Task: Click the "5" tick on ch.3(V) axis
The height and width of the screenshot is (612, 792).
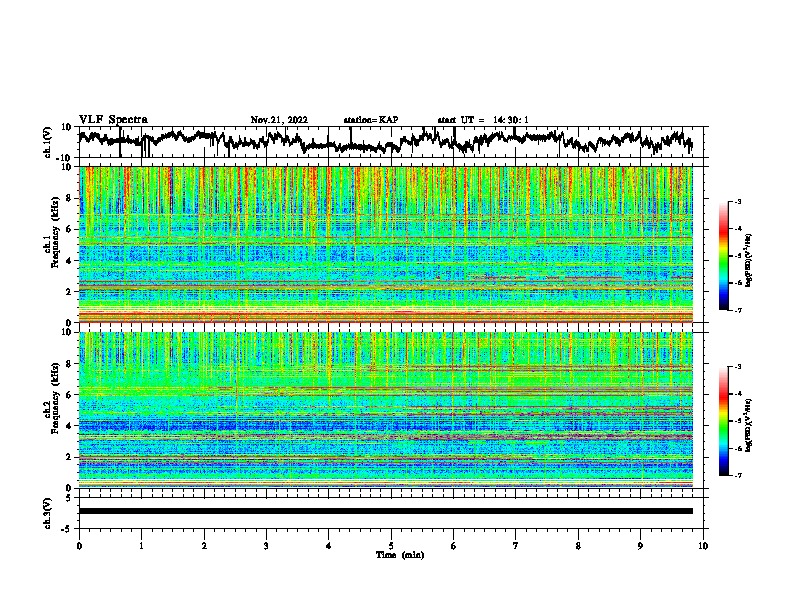Action: point(69,498)
